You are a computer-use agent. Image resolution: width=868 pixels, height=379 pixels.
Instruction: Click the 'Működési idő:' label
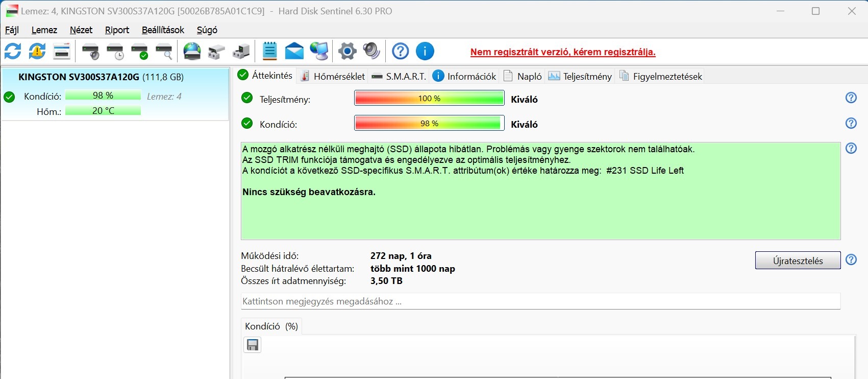[270, 256]
